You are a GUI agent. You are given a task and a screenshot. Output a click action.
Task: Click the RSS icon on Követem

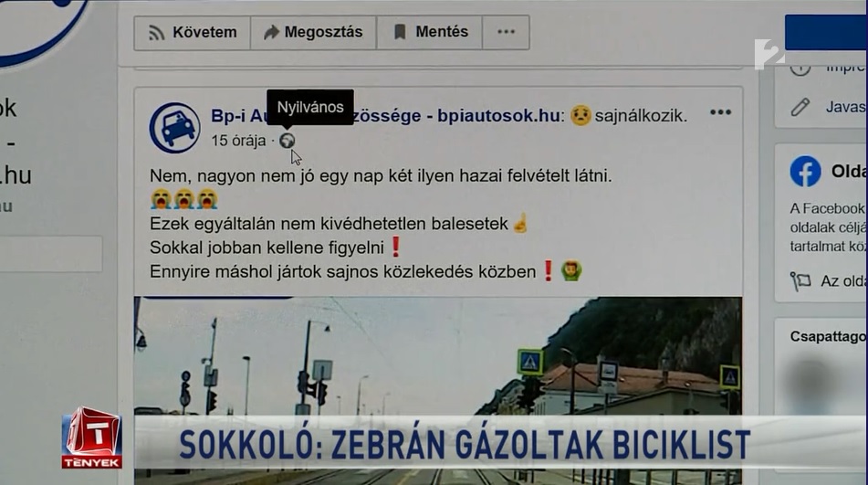[x=156, y=33]
